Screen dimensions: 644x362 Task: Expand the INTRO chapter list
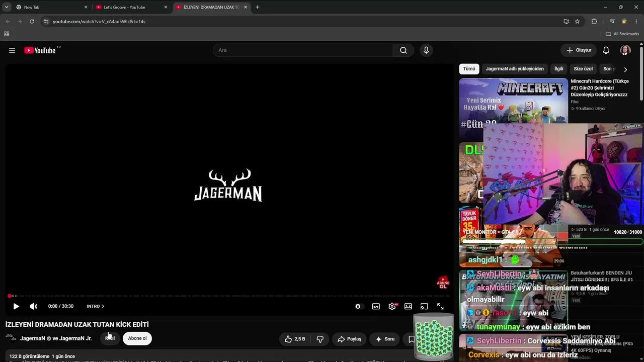click(x=96, y=306)
